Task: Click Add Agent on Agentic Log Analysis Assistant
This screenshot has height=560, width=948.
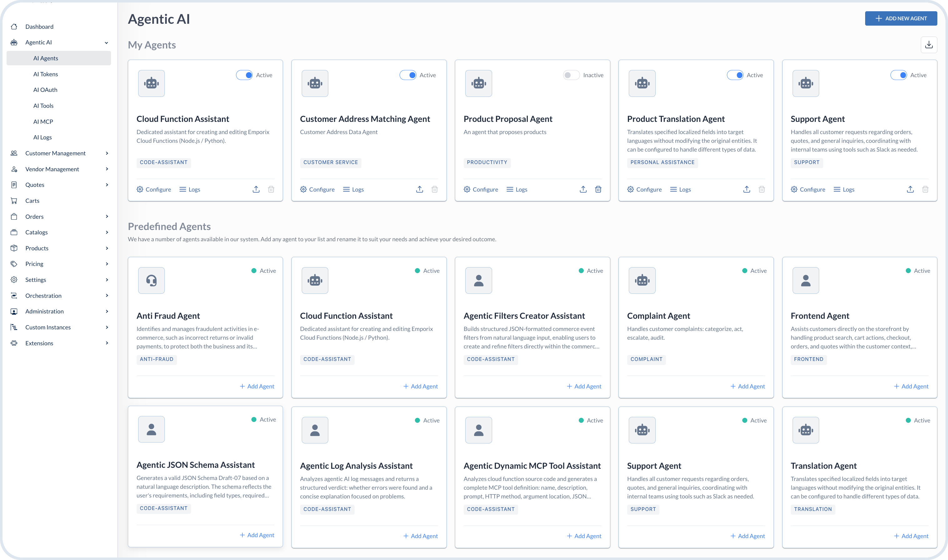Action: tap(420, 536)
